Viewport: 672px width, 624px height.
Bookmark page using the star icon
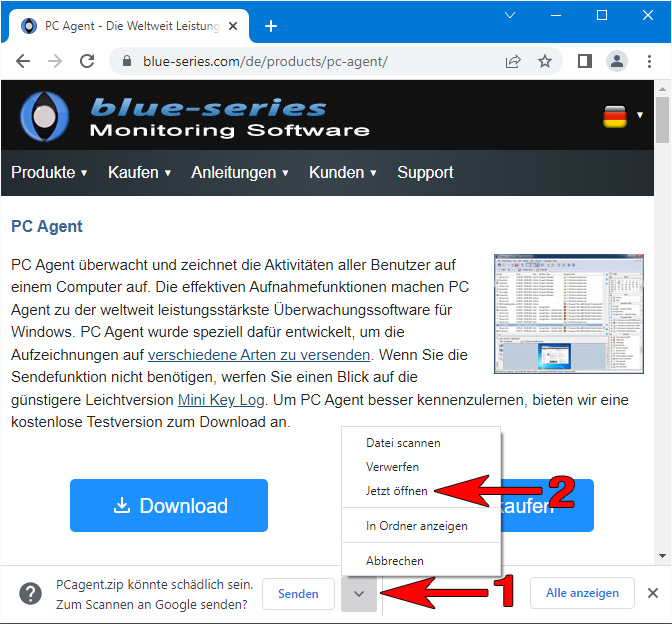pyautogui.click(x=545, y=61)
